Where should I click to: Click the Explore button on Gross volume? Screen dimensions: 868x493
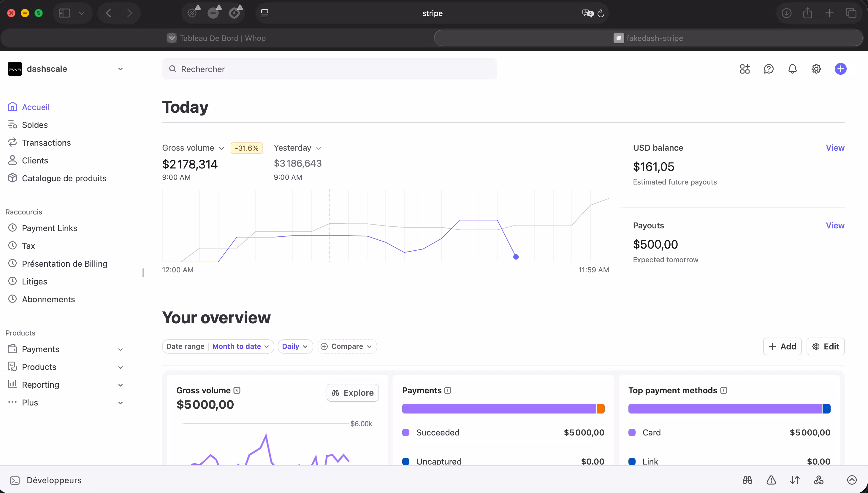click(353, 393)
